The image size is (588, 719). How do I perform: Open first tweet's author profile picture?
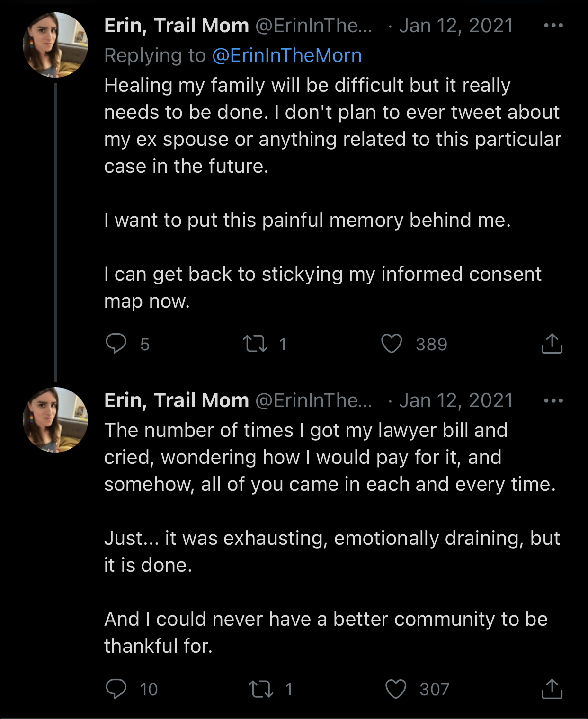pyautogui.click(x=55, y=45)
